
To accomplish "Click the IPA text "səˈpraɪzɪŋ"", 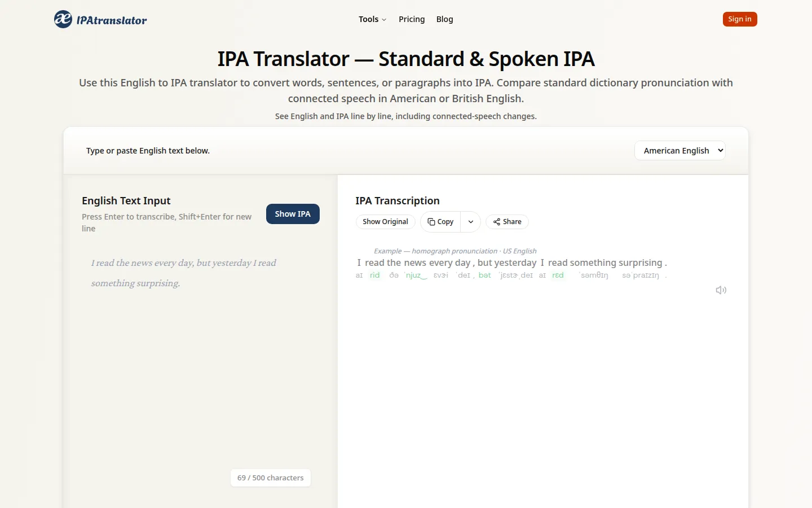I will click(x=641, y=275).
